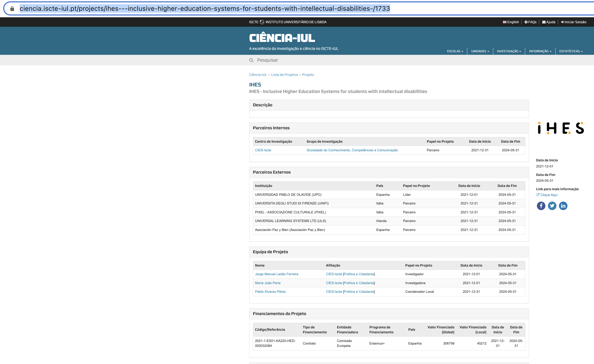Image resolution: width=594 pixels, height=364 pixels.
Task: Click Iniciar Sessão to log in
Action: point(574,22)
